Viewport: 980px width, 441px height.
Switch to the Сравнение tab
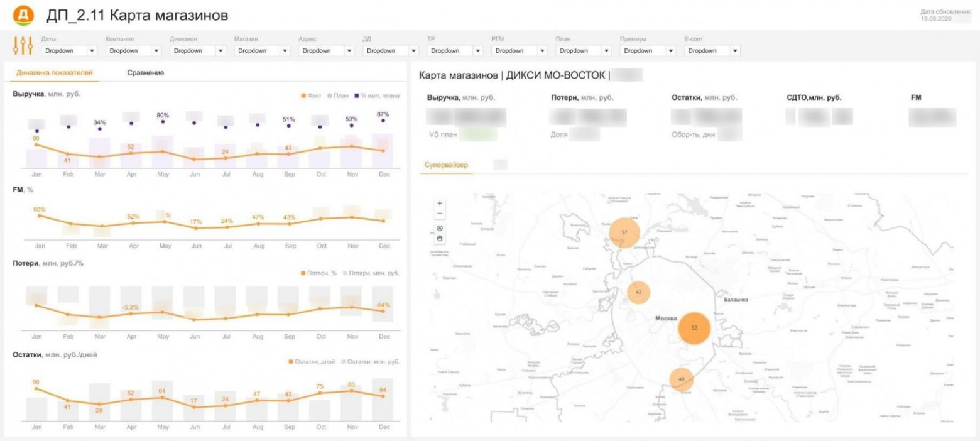[145, 73]
